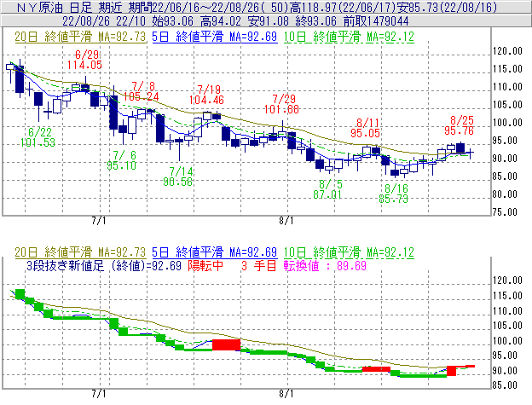Image resolution: width=532 pixels, height=405 pixels.
Task: Click the 8/5 87.01 low label
Action: pos(327,189)
